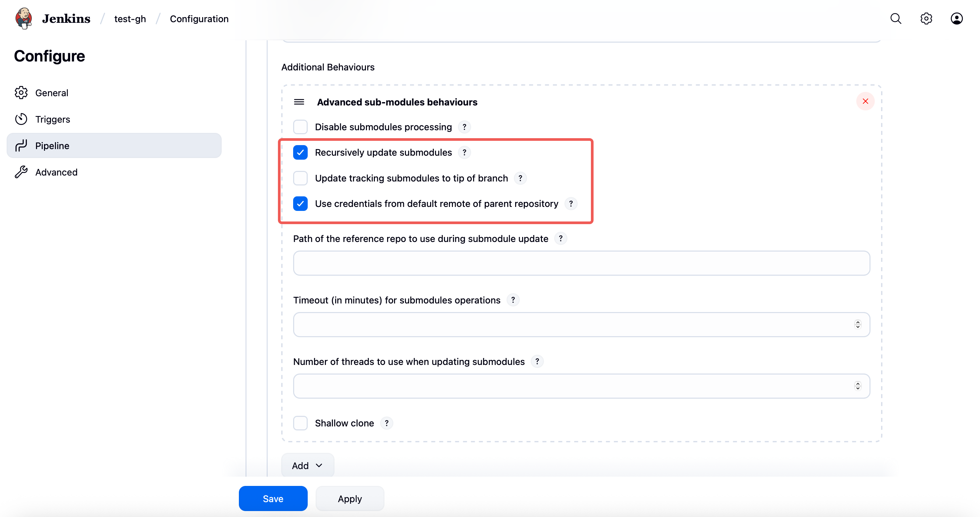Open the Jenkins home breadcrumb link
This screenshot has height=517, width=980.
pyautogui.click(x=66, y=19)
